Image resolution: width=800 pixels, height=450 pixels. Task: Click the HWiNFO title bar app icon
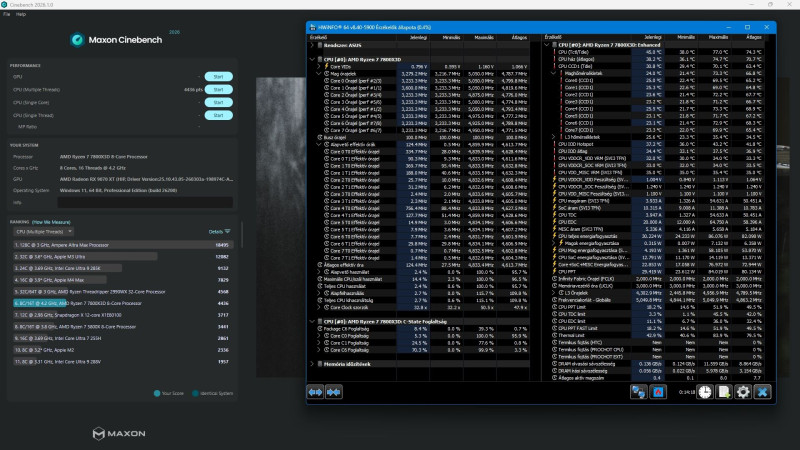(312, 27)
